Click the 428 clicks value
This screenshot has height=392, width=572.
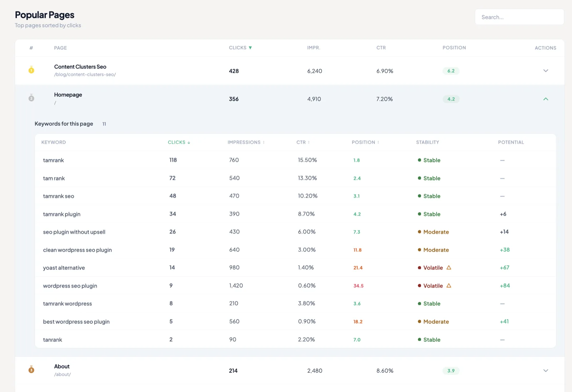(234, 71)
